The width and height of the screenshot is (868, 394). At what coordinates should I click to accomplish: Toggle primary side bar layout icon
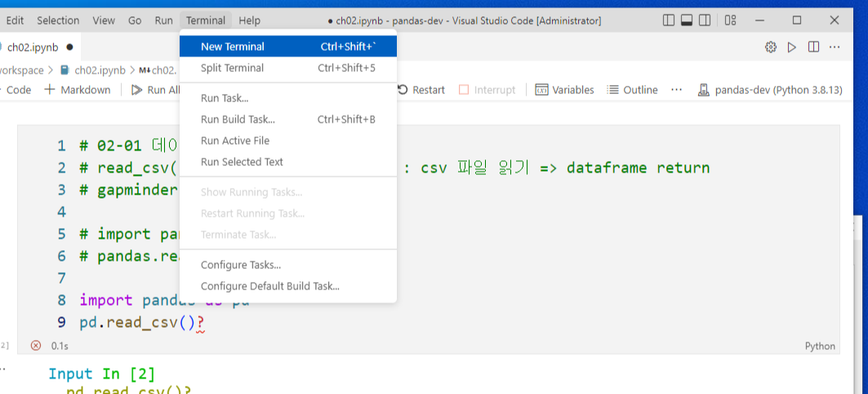coord(669,20)
